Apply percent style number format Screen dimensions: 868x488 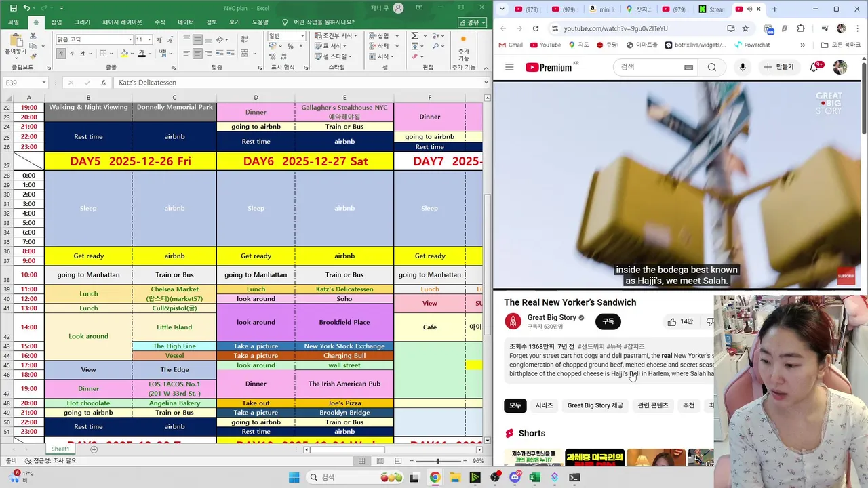click(290, 46)
